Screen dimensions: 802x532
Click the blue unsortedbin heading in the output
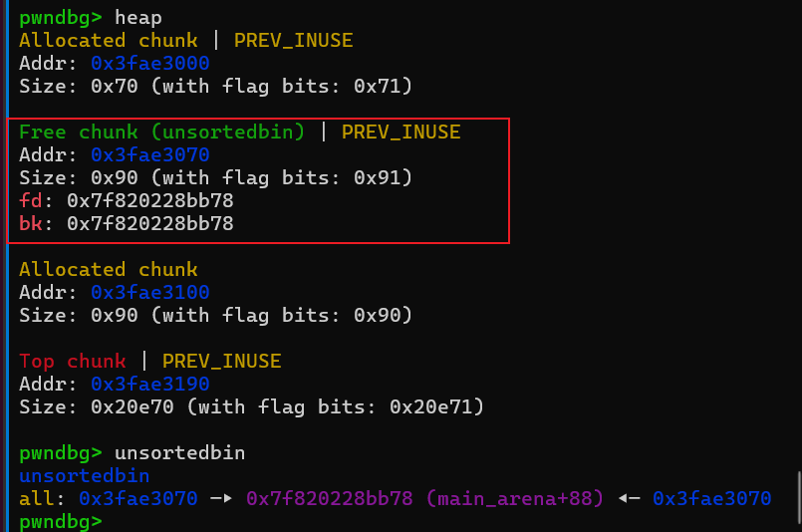pos(84,476)
